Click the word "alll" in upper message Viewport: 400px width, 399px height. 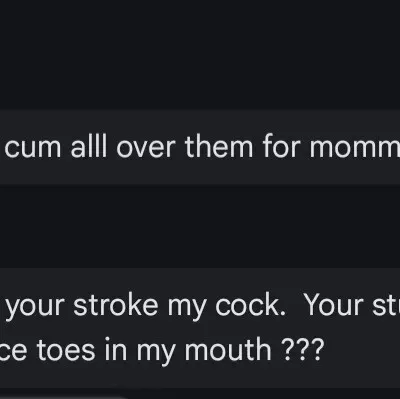click(89, 147)
